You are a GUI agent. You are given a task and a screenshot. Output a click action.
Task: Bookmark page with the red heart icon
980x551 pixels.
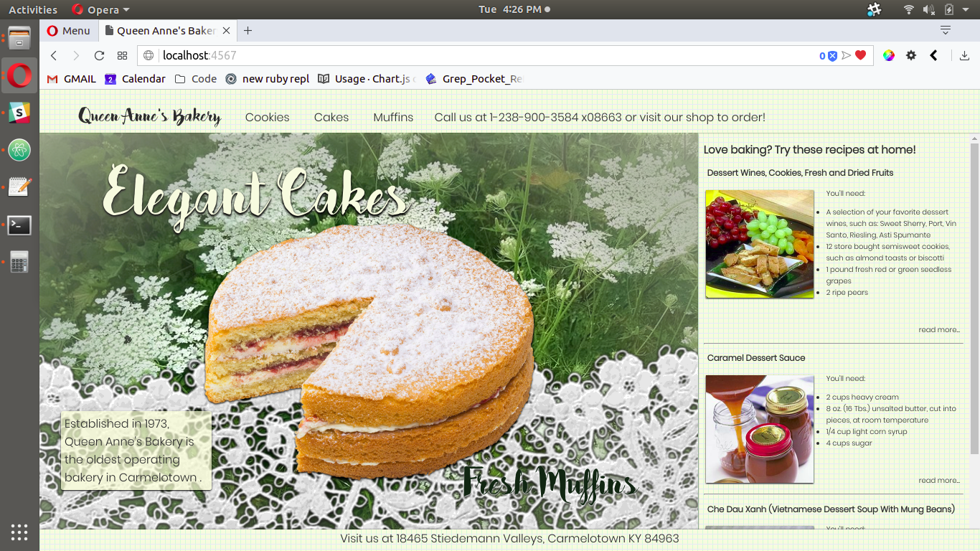pyautogui.click(x=861, y=55)
